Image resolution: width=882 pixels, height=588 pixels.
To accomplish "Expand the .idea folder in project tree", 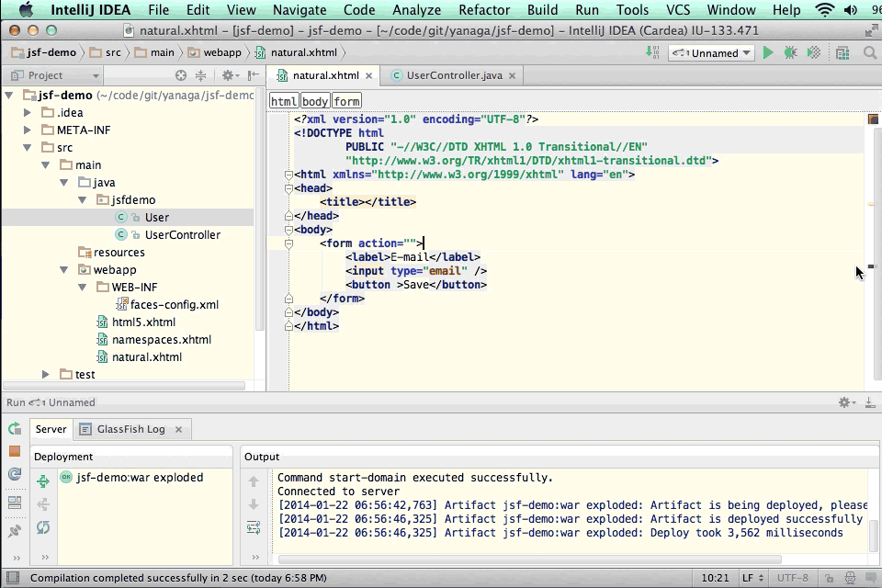I will pos(28,113).
